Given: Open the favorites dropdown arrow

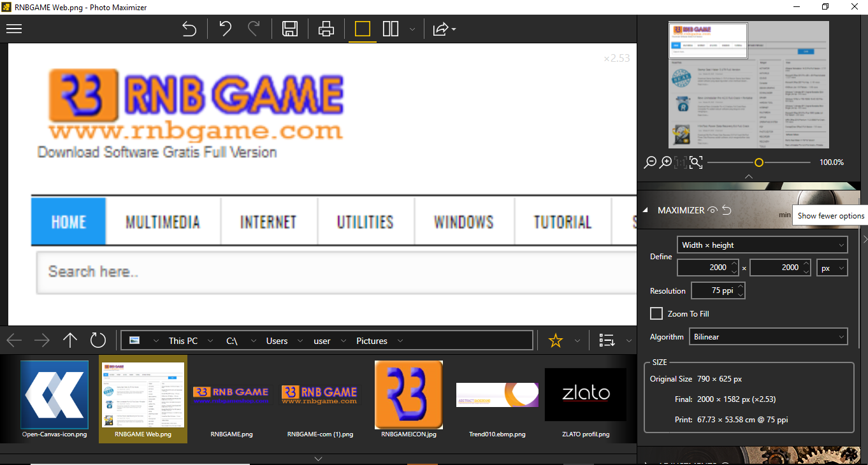Looking at the screenshot, I should pyautogui.click(x=577, y=341).
